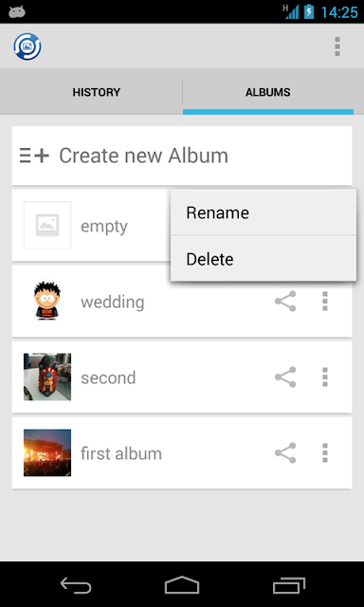Open options menu for wedding album
Image resolution: width=364 pixels, height=607 pixels.
point(325,302)
